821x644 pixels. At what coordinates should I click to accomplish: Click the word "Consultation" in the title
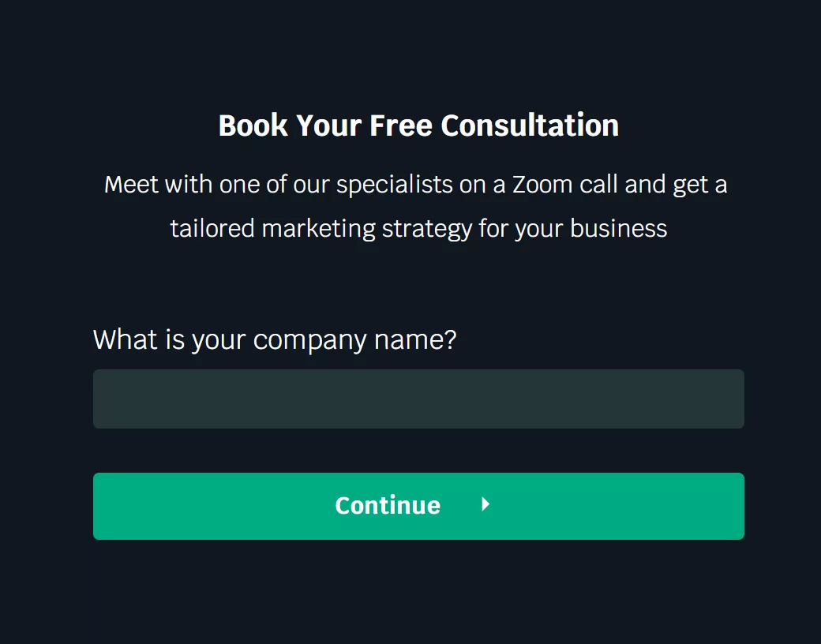[530, 126]
